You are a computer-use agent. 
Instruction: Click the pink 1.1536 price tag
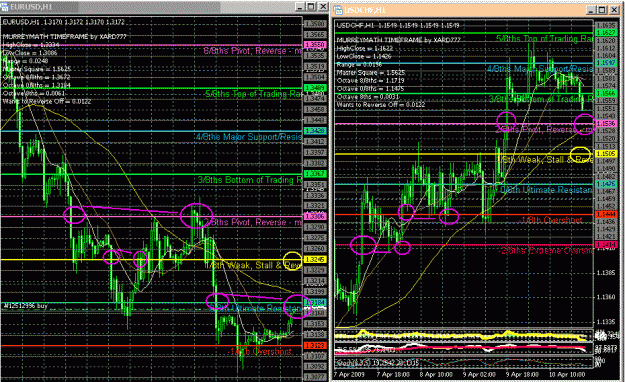(x=606, y=124)
